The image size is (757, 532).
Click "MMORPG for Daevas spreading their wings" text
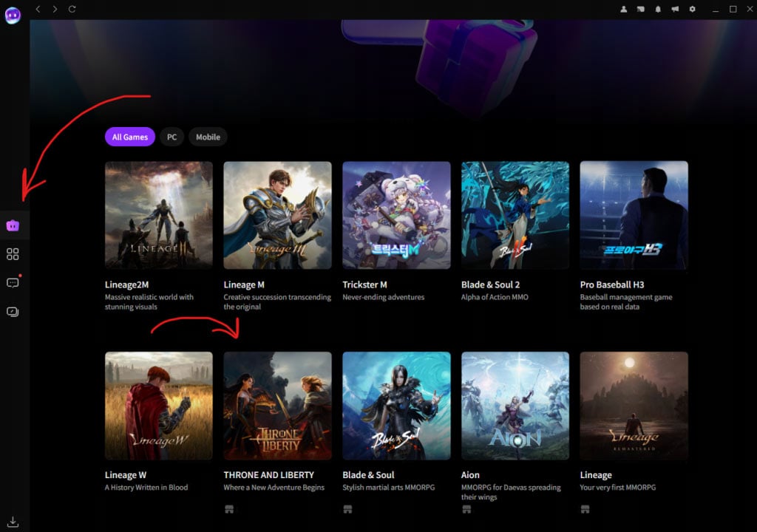[511, 492]
